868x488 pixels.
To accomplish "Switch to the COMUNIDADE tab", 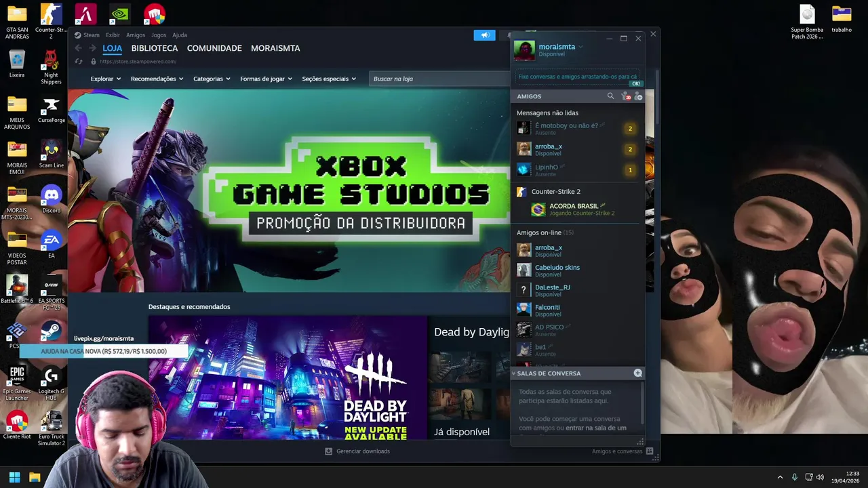I will click(x=214, y=48).
